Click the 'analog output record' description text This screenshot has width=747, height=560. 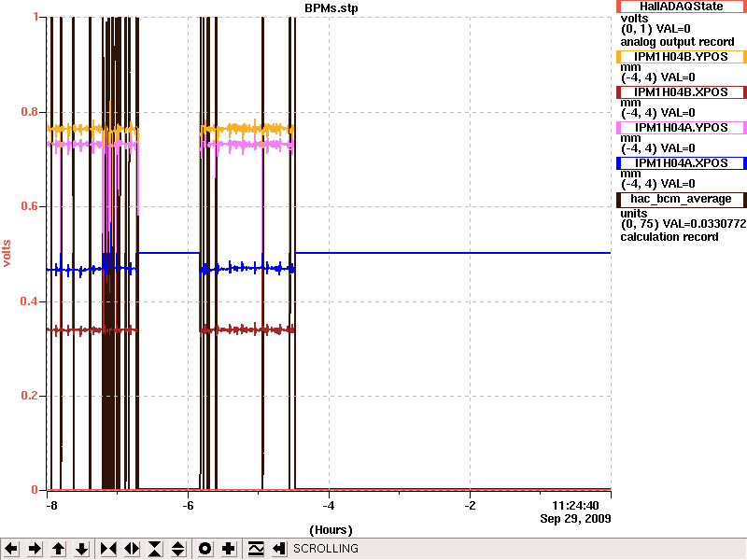point(678,42)
